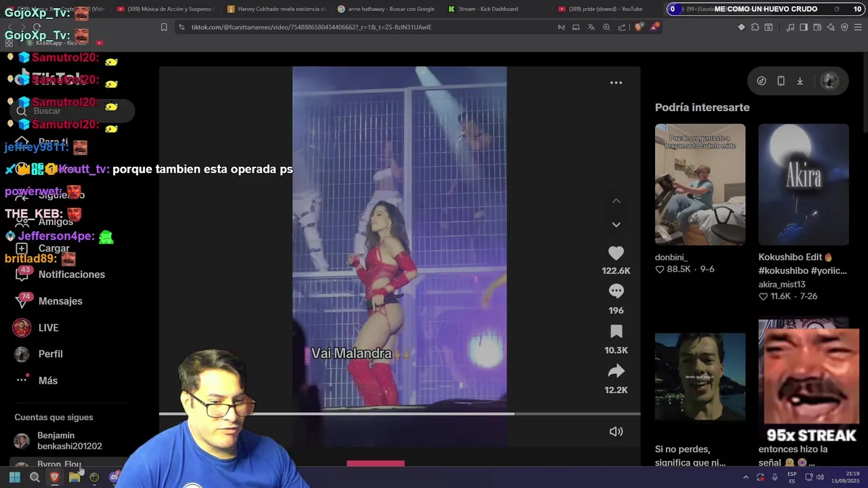868x488 pixels.
Task: Click the donbini_ username text
Action: point(671,258)
